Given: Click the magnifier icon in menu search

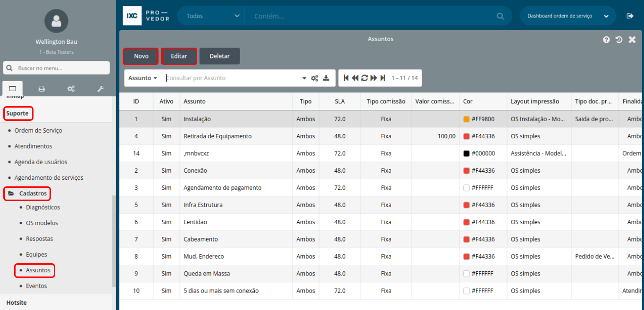Looking at the screenshot, I should click(x=10, y=68).
